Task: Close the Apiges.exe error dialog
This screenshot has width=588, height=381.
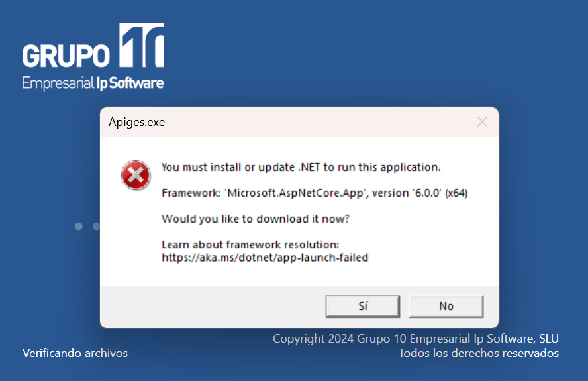Action: coord(482,122)
